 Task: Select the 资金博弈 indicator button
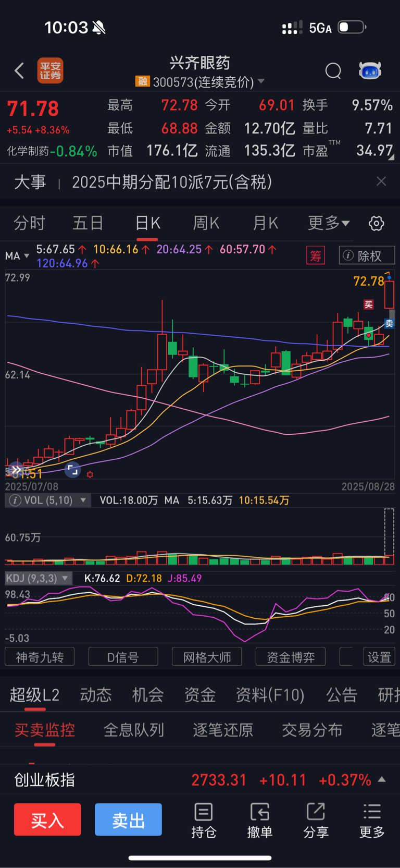point(291,657)
